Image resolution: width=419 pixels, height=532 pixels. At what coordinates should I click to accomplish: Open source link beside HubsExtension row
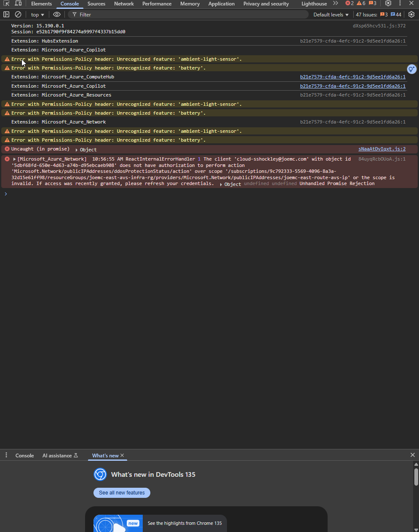tap(353, 41)
